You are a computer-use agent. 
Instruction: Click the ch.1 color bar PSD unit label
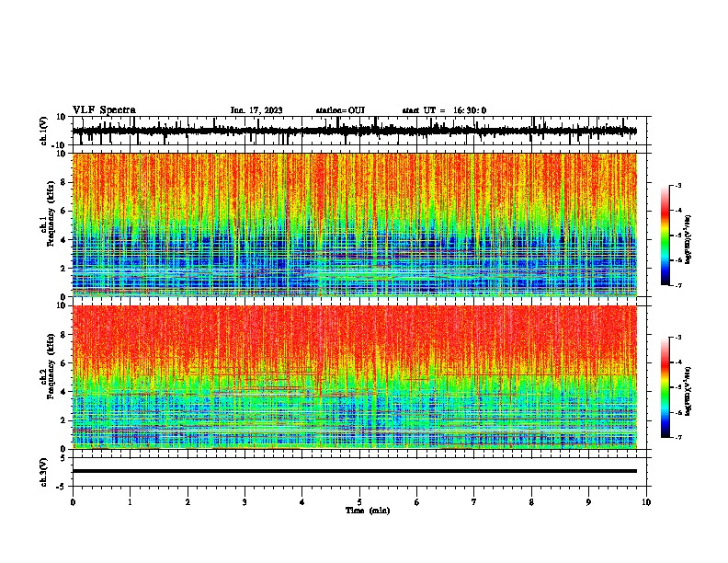688,240
